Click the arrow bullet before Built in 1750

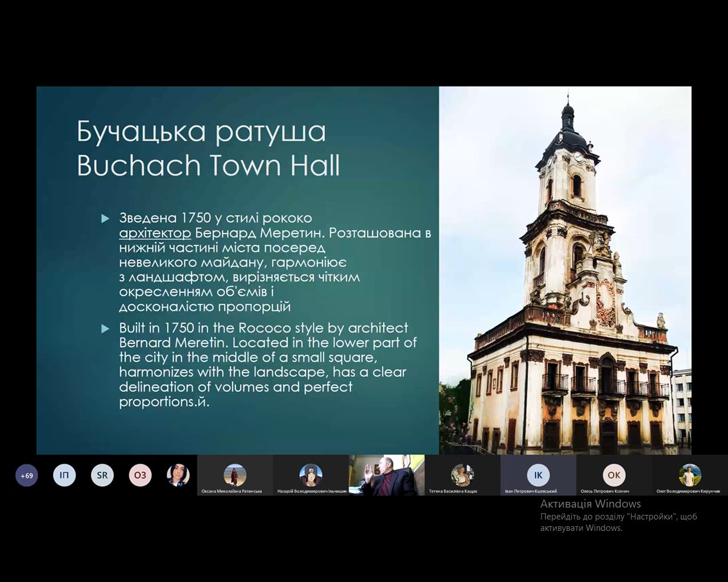[105, 329]
